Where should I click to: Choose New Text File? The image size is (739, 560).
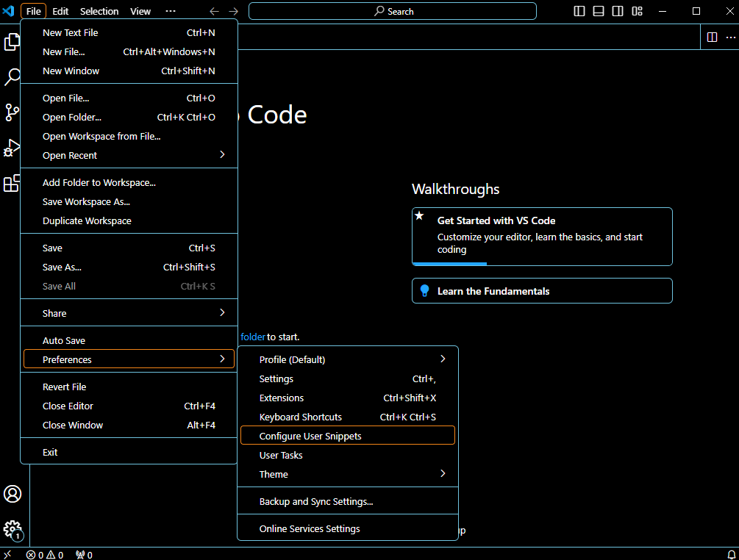(129, 32)
